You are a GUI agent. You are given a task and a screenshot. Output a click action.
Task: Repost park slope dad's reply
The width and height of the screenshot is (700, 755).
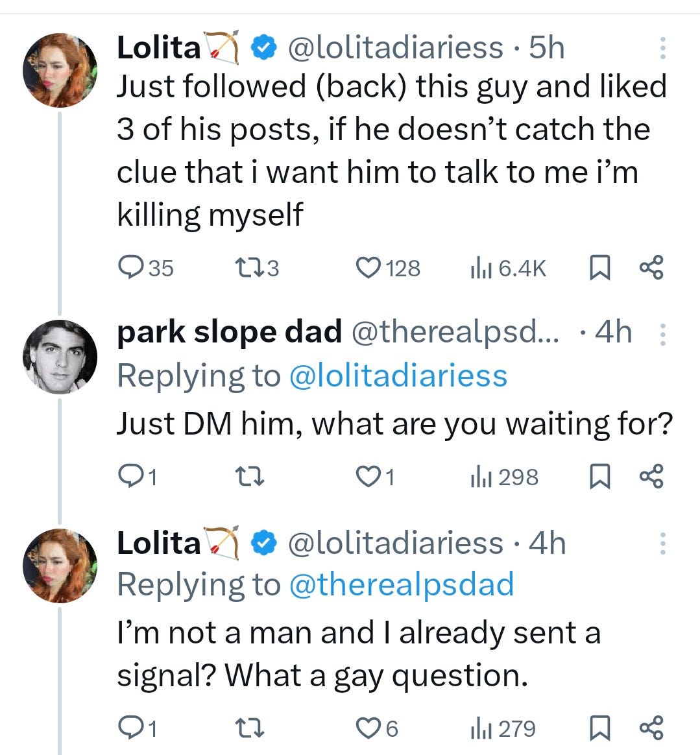click(x=248, y=477)
